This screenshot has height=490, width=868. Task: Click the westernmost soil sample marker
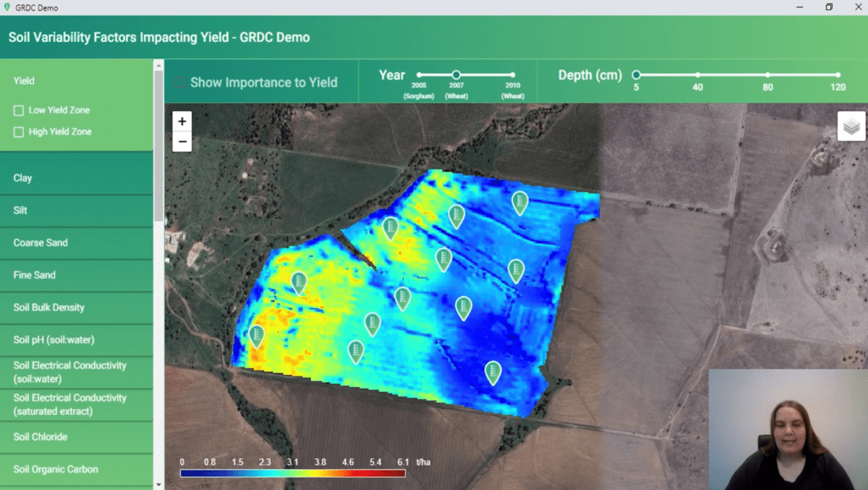pyautogui.click(x=257, y=337)
